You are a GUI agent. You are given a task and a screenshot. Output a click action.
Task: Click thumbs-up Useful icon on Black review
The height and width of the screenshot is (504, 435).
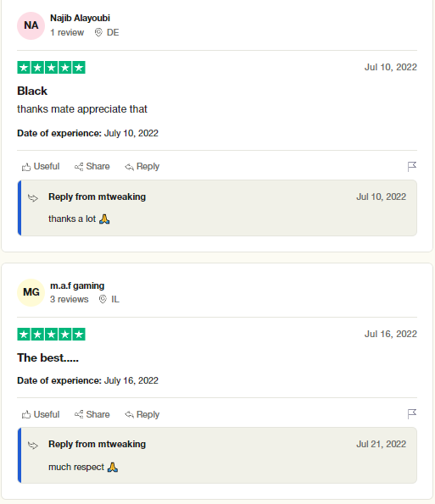coord(26,167)
